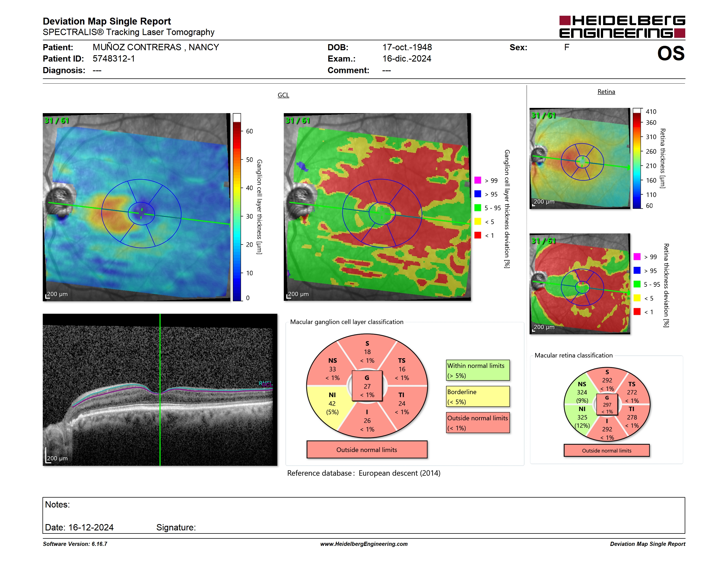Image resolution: width=728 pixels, height=563 pixels.
Task: Select yellow < 5 swatch in GCL deviation legend
Action: pyautogui.click(x=478, y=221)
